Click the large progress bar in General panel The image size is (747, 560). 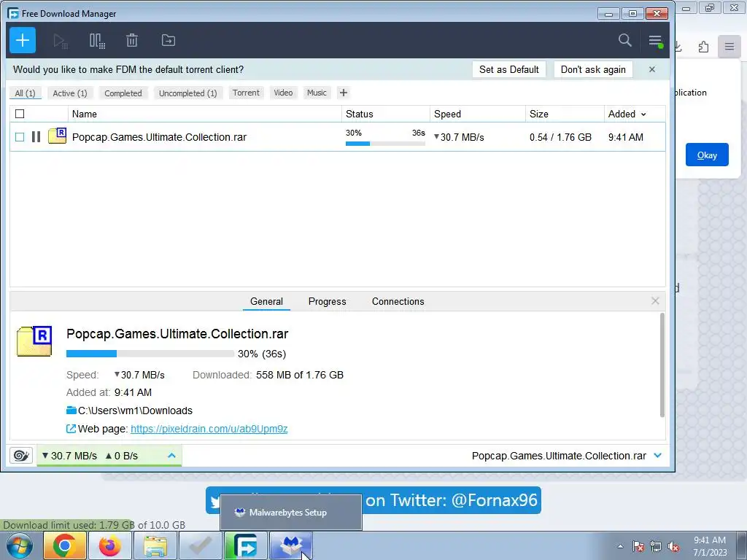click(150, 354)
